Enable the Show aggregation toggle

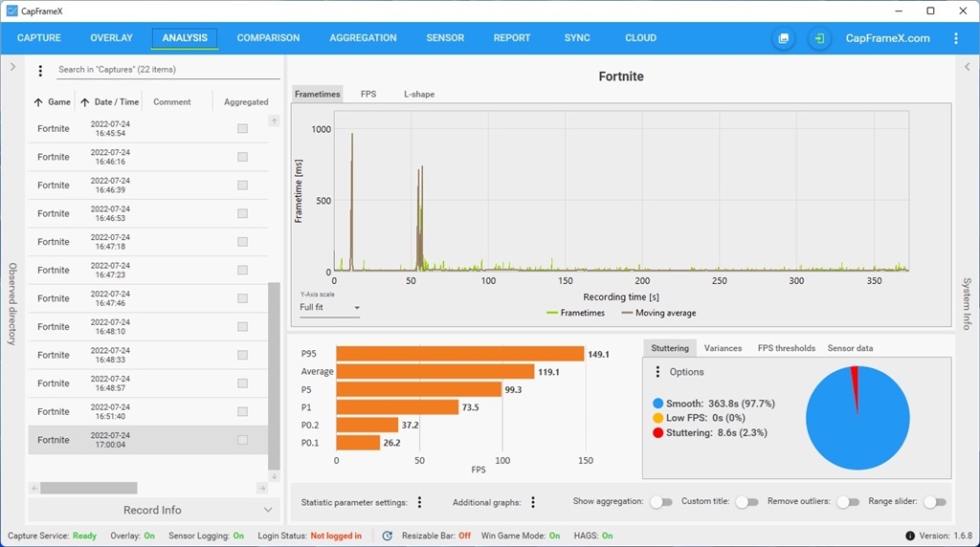661,502
